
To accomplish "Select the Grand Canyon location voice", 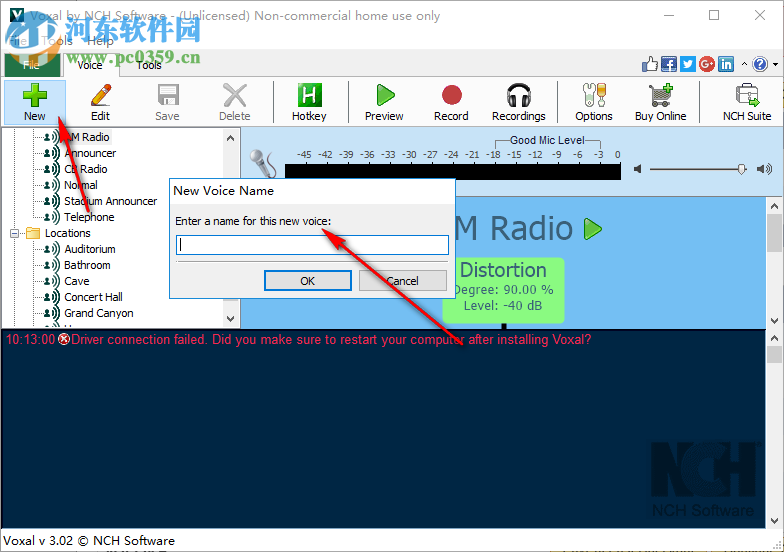I will [98, 313].
